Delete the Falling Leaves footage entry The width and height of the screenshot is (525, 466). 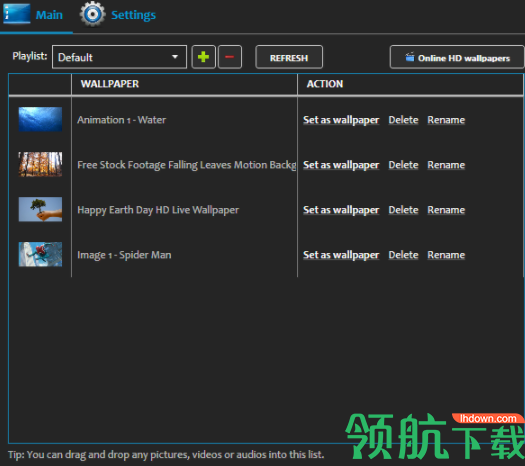tap(403, 165)
